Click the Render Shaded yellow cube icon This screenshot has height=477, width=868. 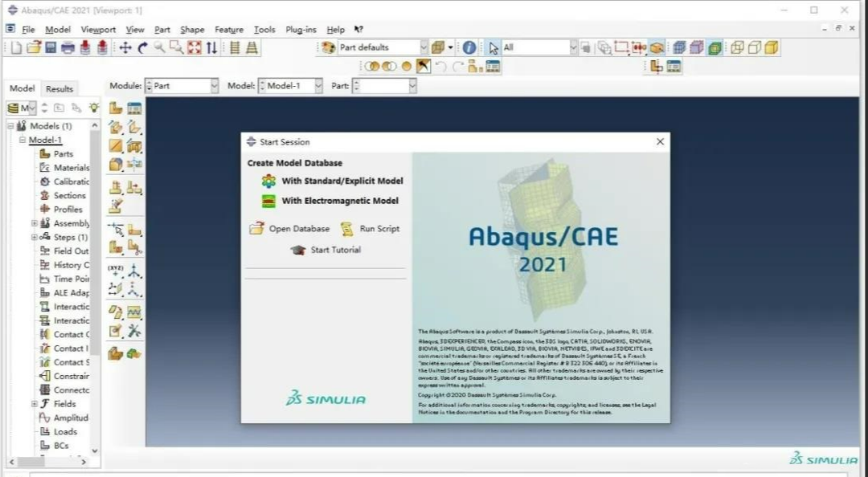pos(771,47)
